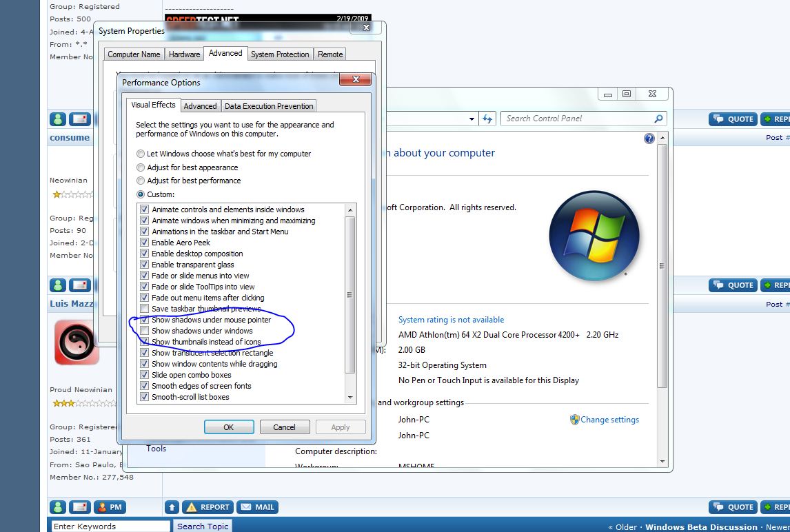This screenshot has width=790, height=532.
Task: Click the MAIL button
Action: point(257,507)
